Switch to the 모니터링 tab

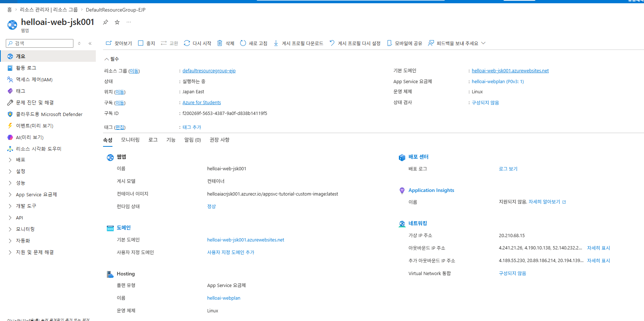(130, 140)
